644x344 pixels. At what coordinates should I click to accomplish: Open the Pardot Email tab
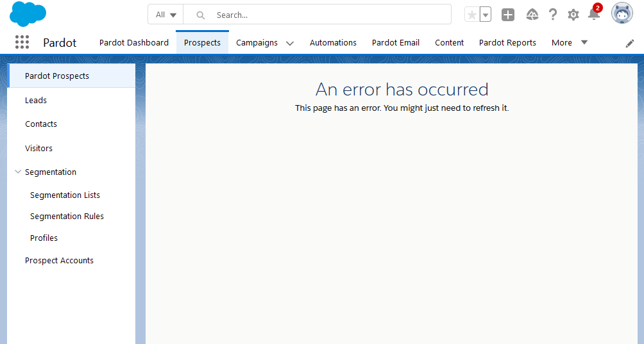pos(396,43)
